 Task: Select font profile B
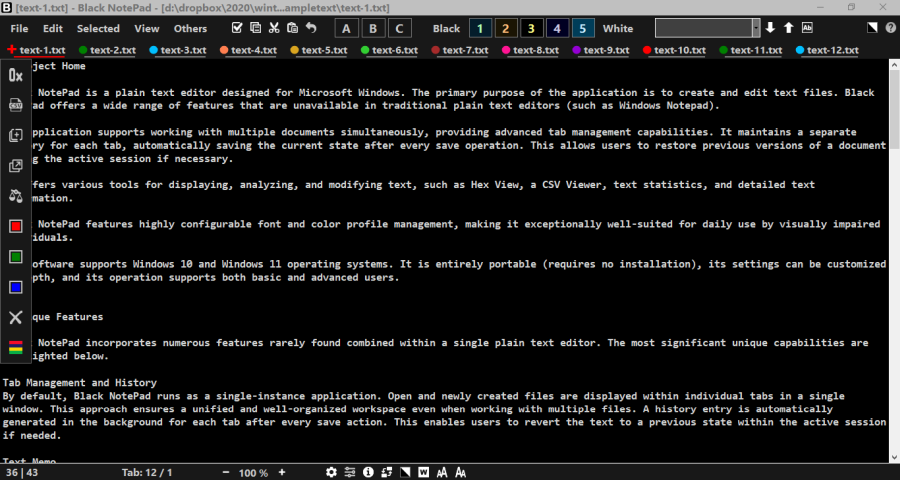[x=373, y=28]
